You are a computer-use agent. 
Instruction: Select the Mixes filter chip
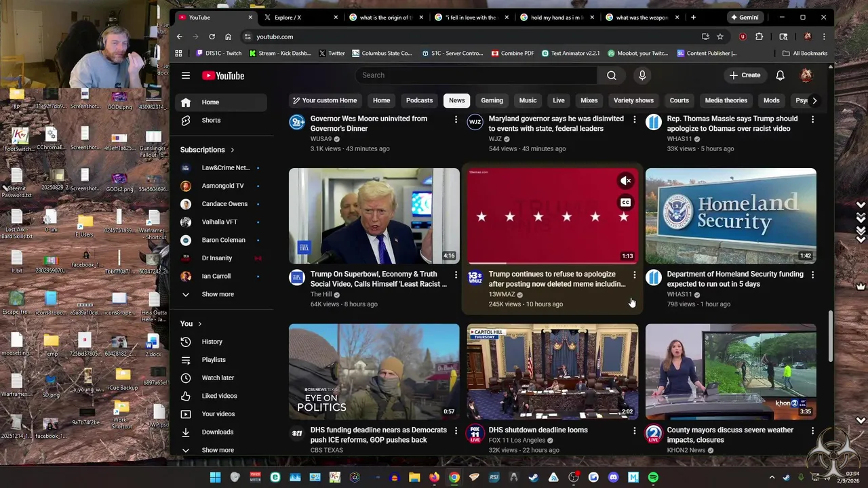pos(589,100)
